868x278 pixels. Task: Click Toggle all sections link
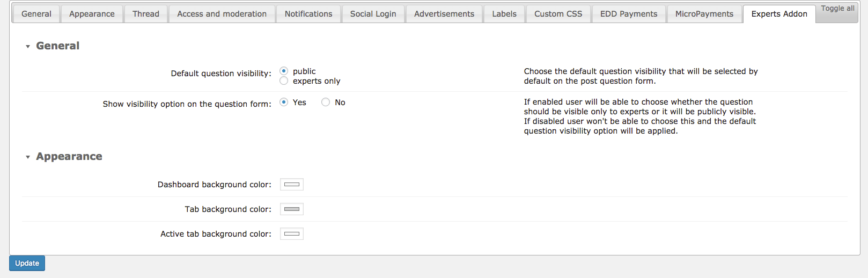point(837,9)
